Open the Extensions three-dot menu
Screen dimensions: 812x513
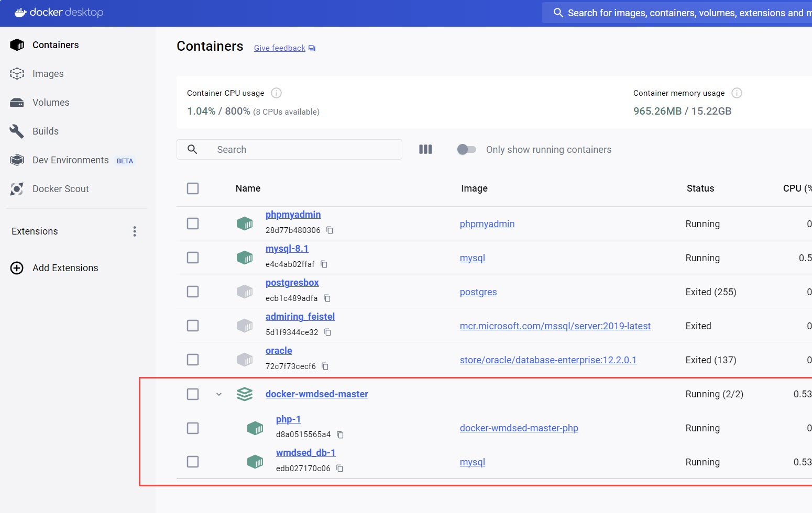pyautogui.click(x=135, y=231)
